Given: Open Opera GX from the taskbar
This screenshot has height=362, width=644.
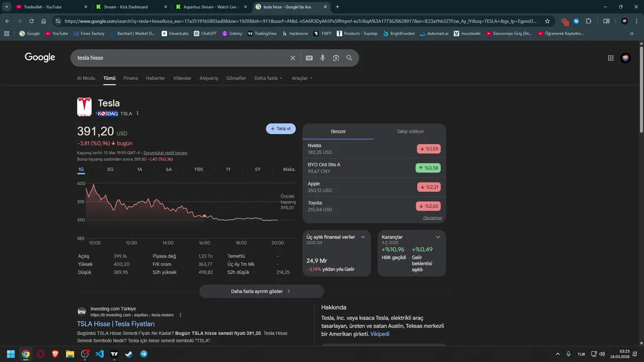Looking at the screenshot, I should [40, 354].
